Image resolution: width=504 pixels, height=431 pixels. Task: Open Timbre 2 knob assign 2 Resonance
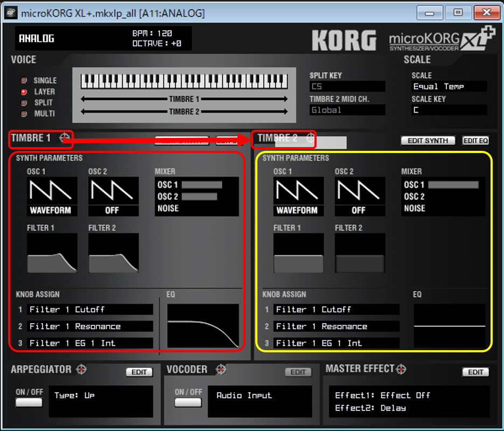pos(337,326)
